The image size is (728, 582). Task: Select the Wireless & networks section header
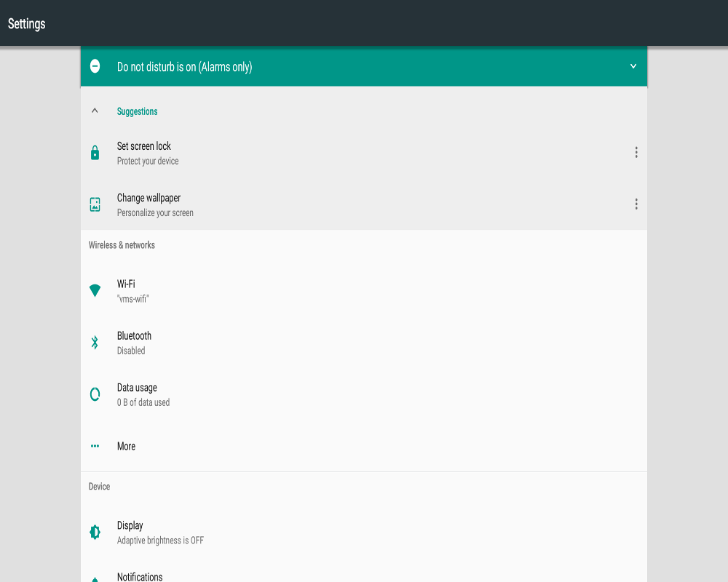tap(122, 244)
